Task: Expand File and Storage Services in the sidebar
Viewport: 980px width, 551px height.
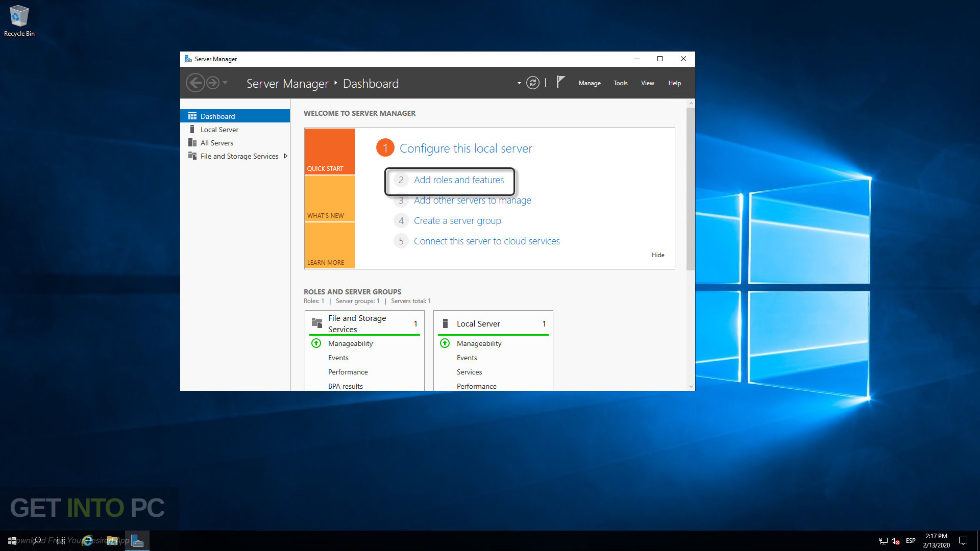Action: click(x=286, y=156)
